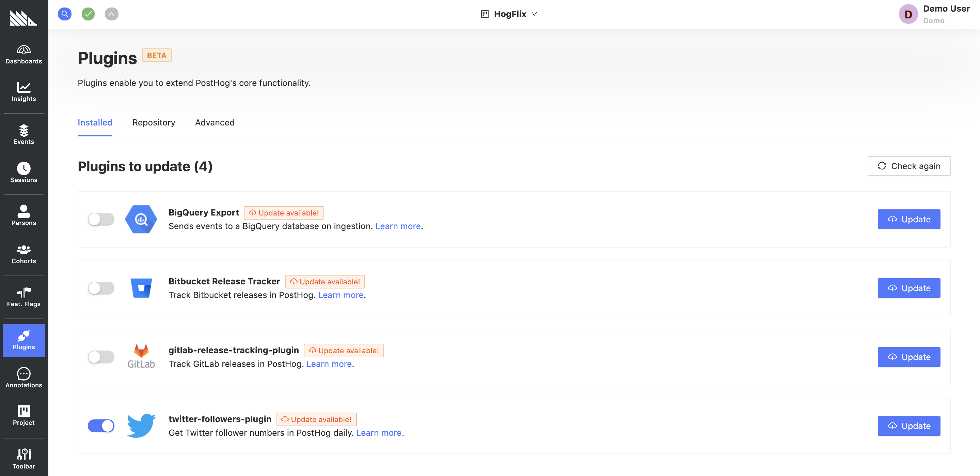Screen dimensions: 980x476
Task: Switch to the Advanced tab
Action: click(x=215, y=122)
